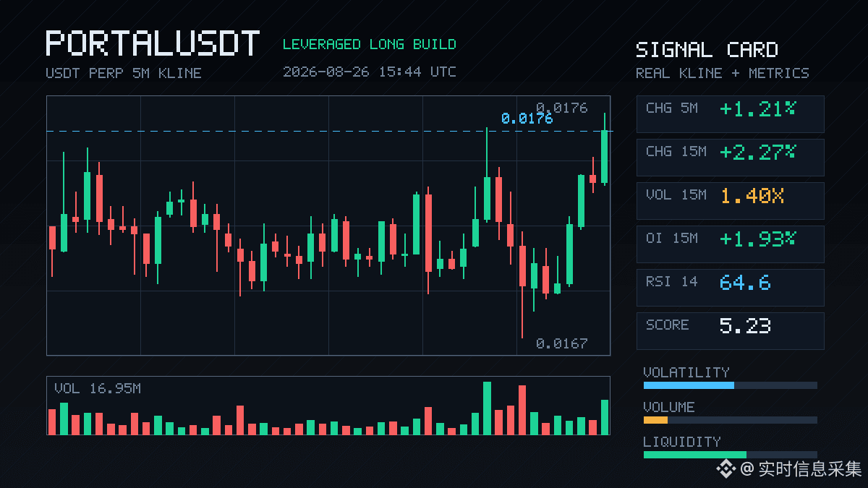Viewport: 868px width, 488px height.
Task: Click the SIGNAL CARD heading
Action: (707, 50)
